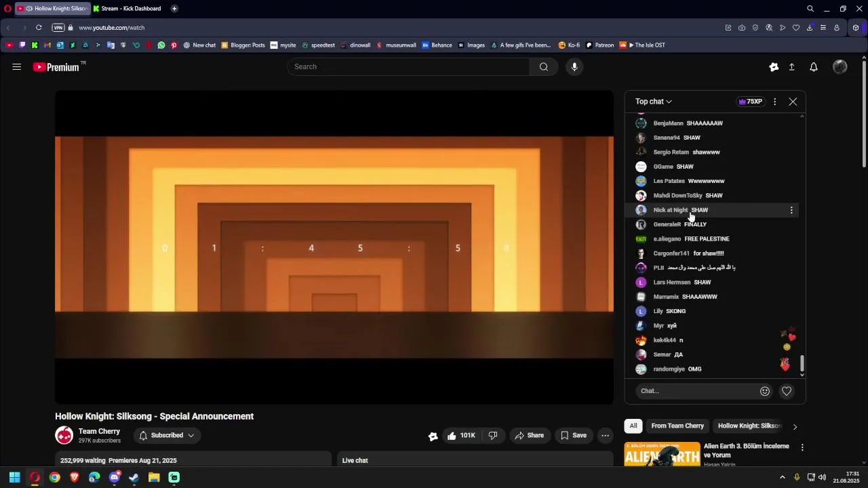
Task: Click the YouTube search input field
Action: point(408,66)
